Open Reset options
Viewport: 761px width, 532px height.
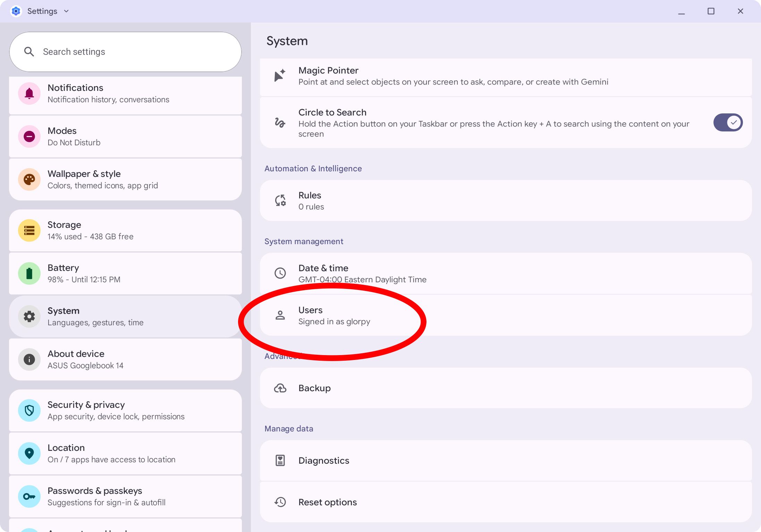coord(506,502)
